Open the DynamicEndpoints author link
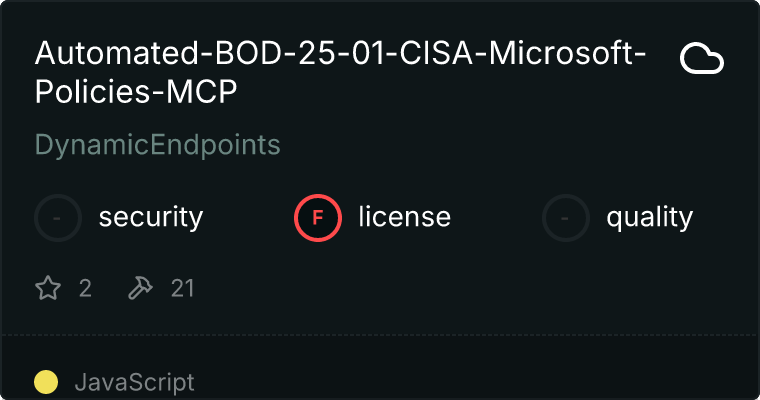 (x=158, y=145)
